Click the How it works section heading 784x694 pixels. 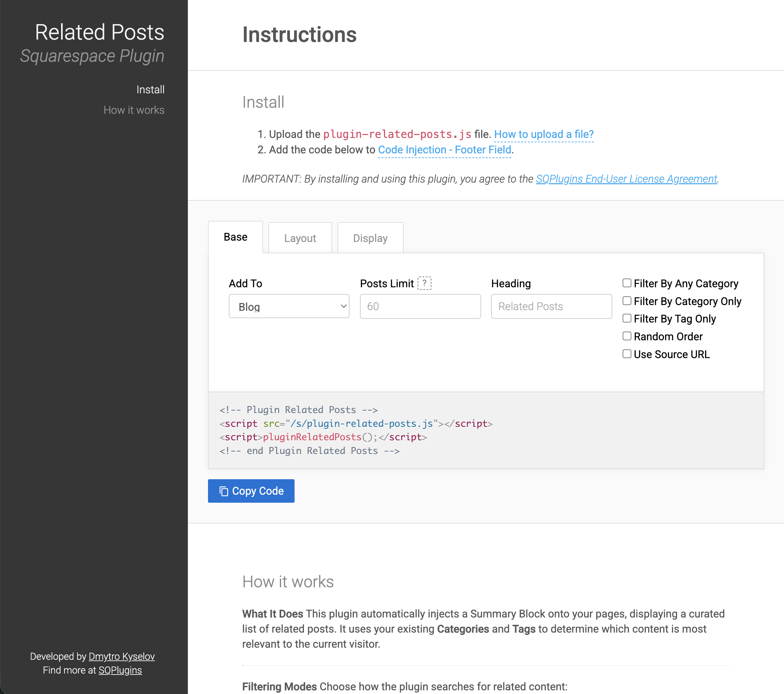tap(288, 582)
